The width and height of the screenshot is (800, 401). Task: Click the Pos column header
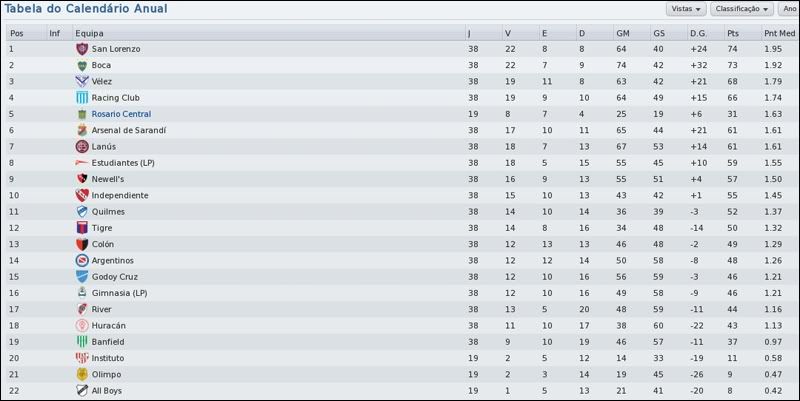point(16,33)
